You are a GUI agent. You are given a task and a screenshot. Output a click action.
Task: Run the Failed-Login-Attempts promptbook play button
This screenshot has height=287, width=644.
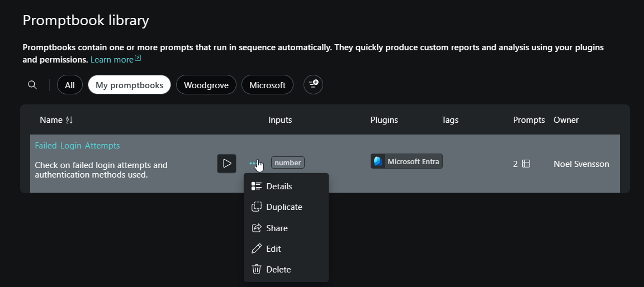227,164
